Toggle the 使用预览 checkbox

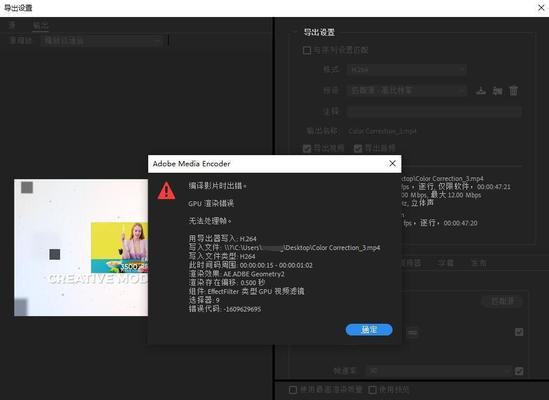click(373, 389)
